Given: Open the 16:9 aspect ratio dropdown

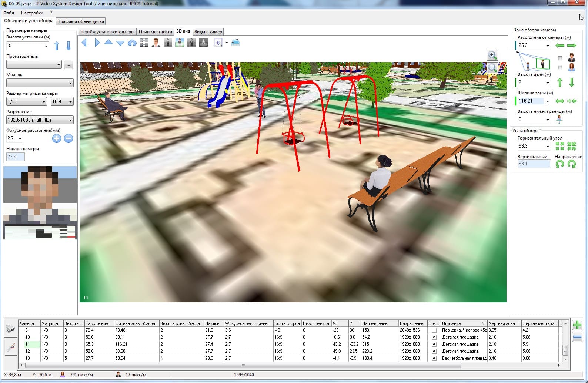Looking at the screenshot, I should pyautogui.click(x=70, y=102).
